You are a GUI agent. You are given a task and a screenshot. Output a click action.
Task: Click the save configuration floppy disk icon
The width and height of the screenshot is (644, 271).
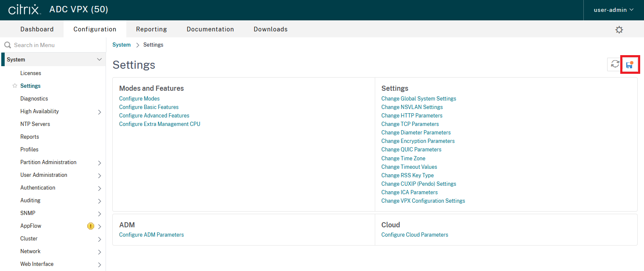[630, 65]
